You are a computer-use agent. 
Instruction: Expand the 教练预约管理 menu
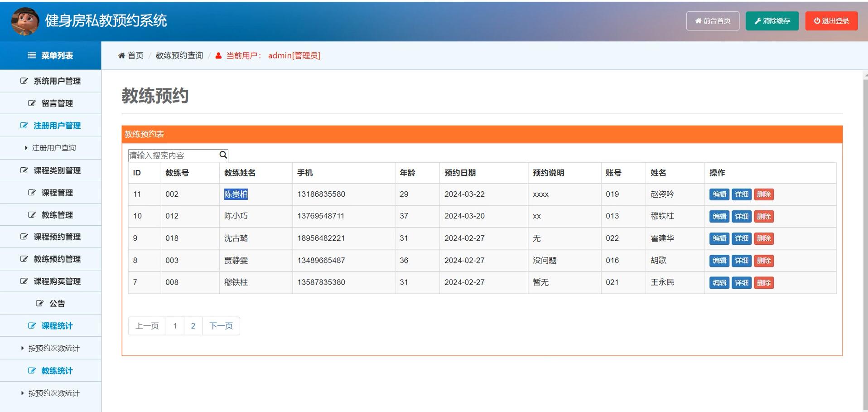[51, 259]
